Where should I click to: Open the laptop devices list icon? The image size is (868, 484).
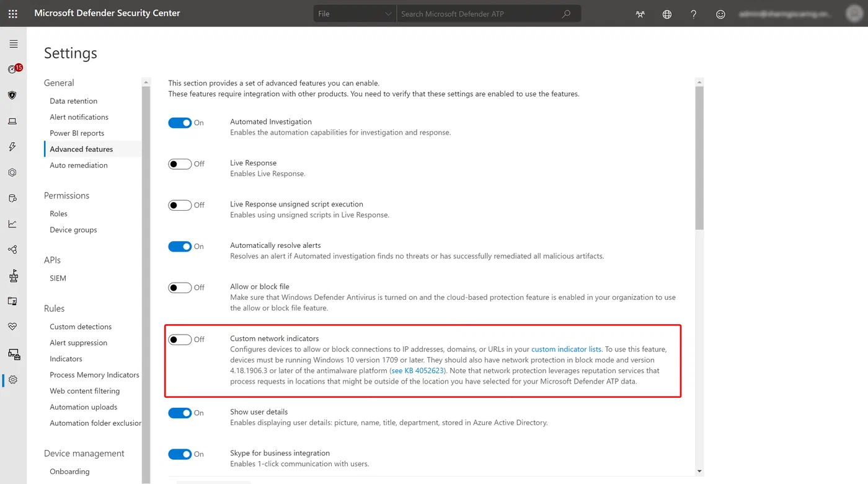click(12, 121)
